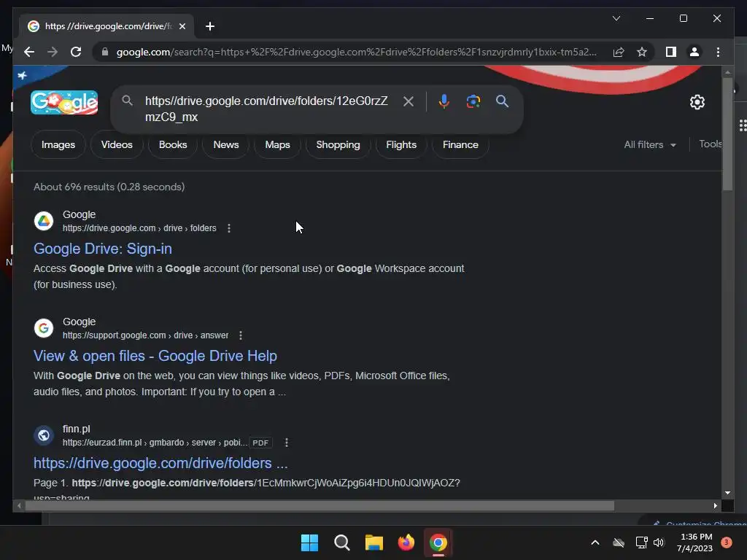The width and height of the screenshot is (747, 560).
Task: Click the vertical scrollbar thumb
Action: 727,134
